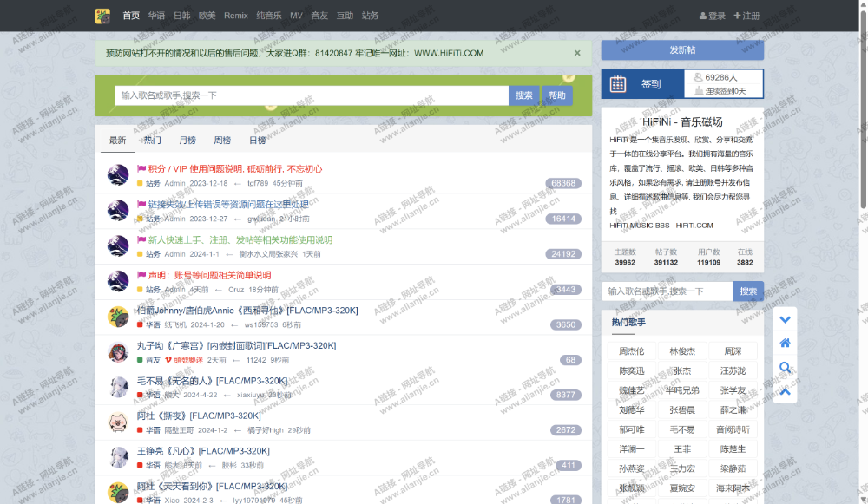Click the song search input field
Screen dimensions: 868x504
[304, 95]
